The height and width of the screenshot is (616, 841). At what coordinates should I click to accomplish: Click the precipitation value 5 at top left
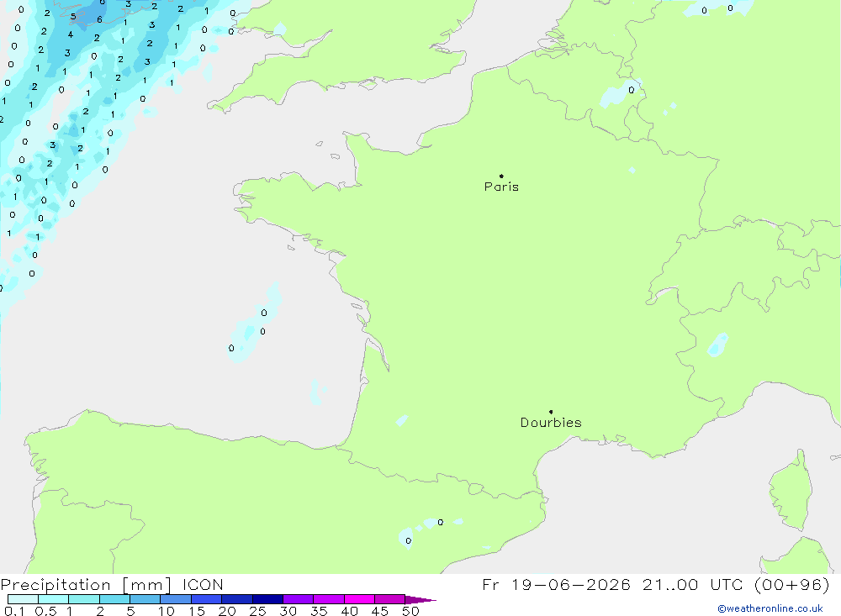point(73,17)
